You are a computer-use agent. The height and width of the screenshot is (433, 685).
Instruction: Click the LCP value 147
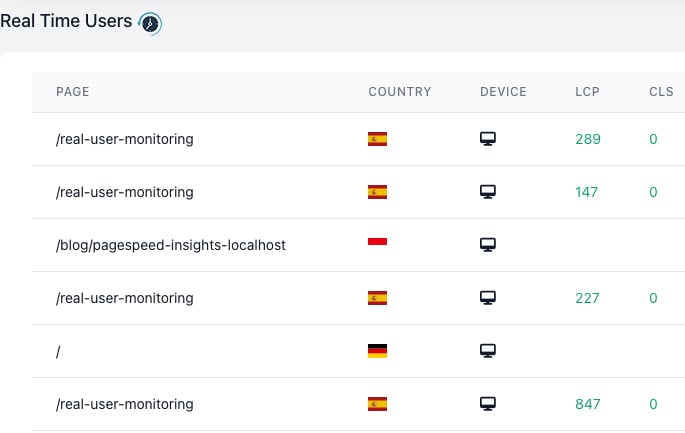pyautogui.click(x=587, y=192)
